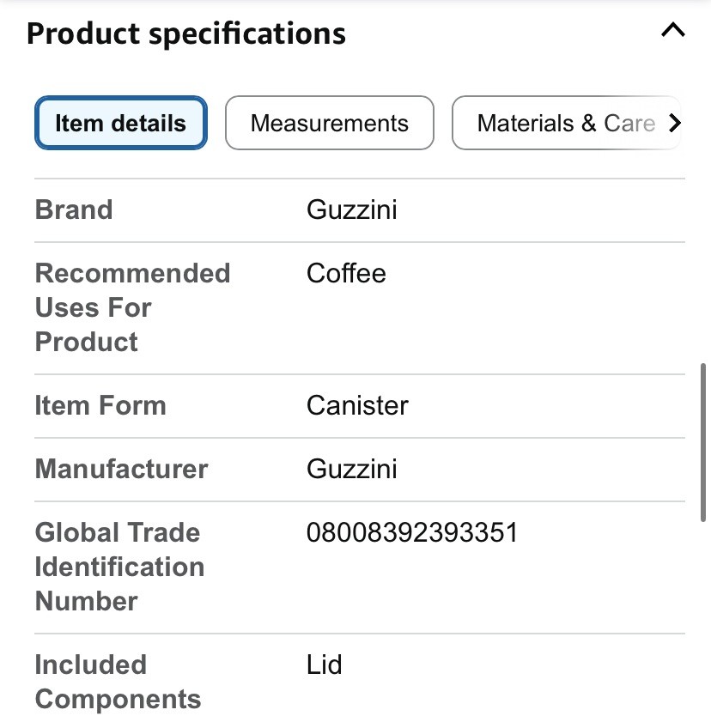Tap the caret icon beside Product specifications
The width and height of the screenshot is (711, 728).
672,30
